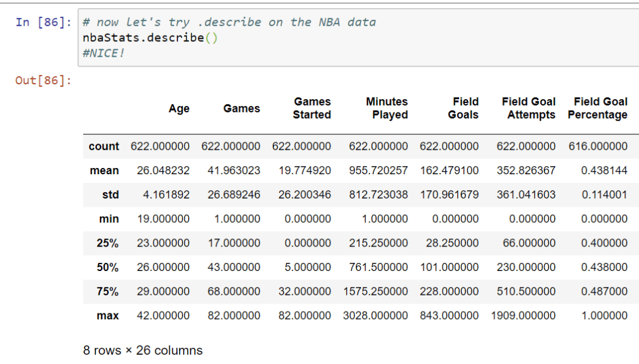Click the 8 rows × 26 columns summary text
639x364 pixels.
[143, 350]
